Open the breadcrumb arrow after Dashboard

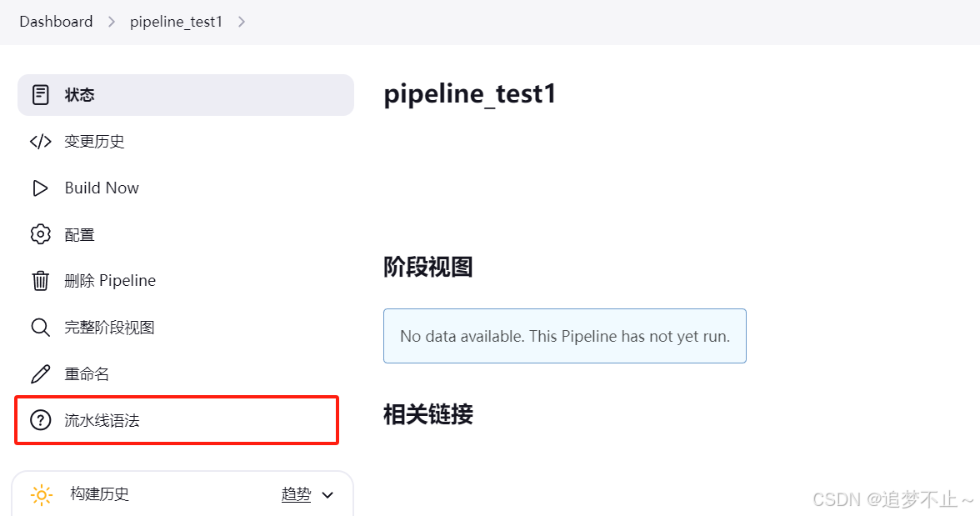(x=112, y=22)
